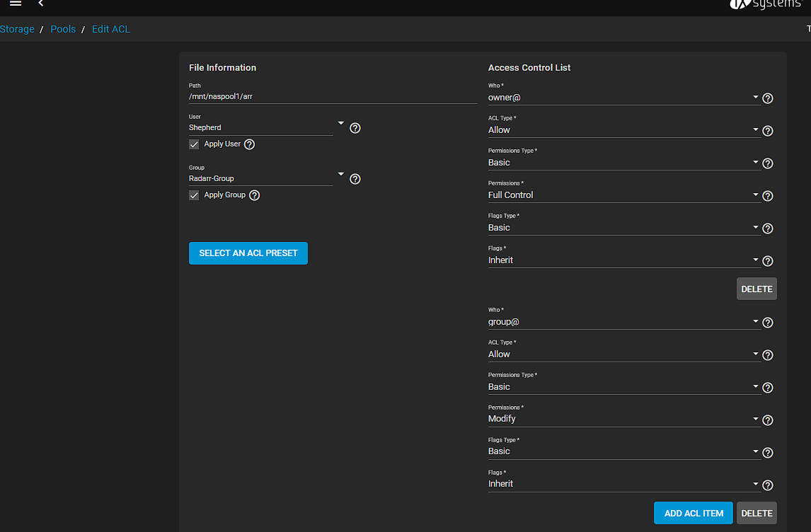Viewport: 811px width, 532px height.
Task: Show help for owner@ Flags Type
Action: (x=768, y=229)
